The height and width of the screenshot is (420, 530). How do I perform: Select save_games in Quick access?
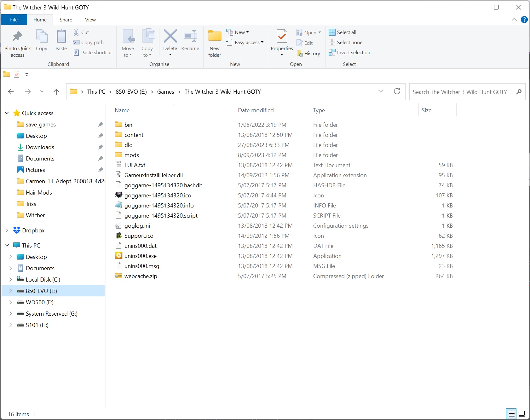41,124
